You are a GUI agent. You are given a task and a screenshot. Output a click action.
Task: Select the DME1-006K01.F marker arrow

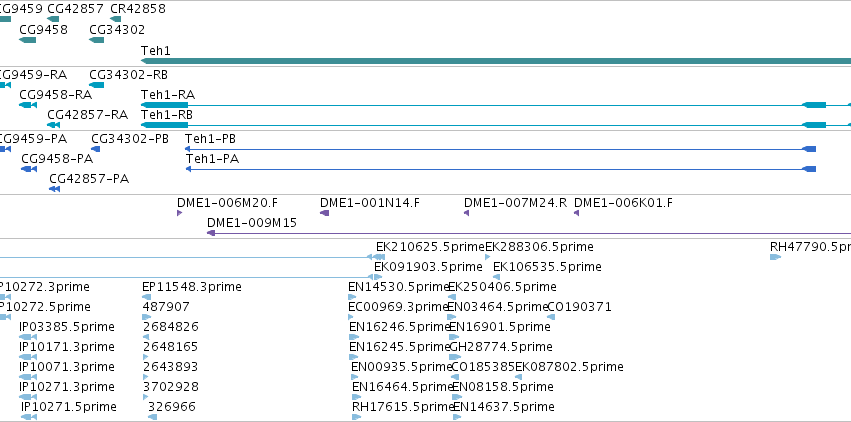576,213
